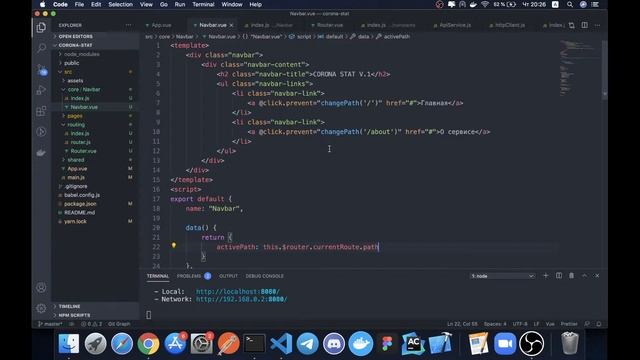The width and height of the screenshot is (640, 360).
Task: Open editor more actions ellipsis
Action: click(x=597, y=25)
